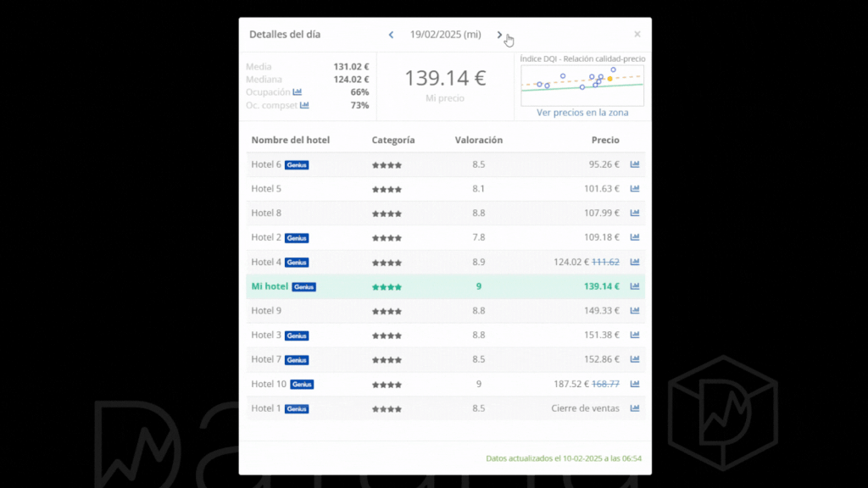Click the Hotel 5 price 101.63 €
The image size is (868, 488).
pyautogui.click(x=602, y=189)
